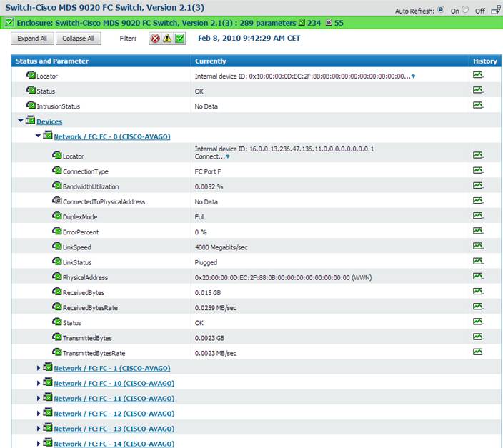Open history graph for top-level Status row
503x448 pixels.
(x=477, y=91)
